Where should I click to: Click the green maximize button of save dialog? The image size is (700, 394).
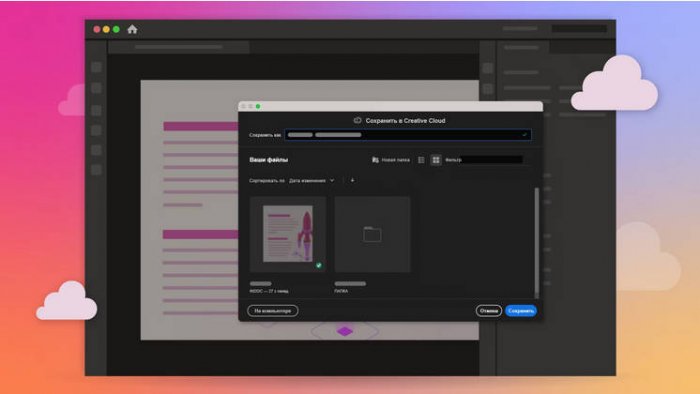(x=258, y=106)
